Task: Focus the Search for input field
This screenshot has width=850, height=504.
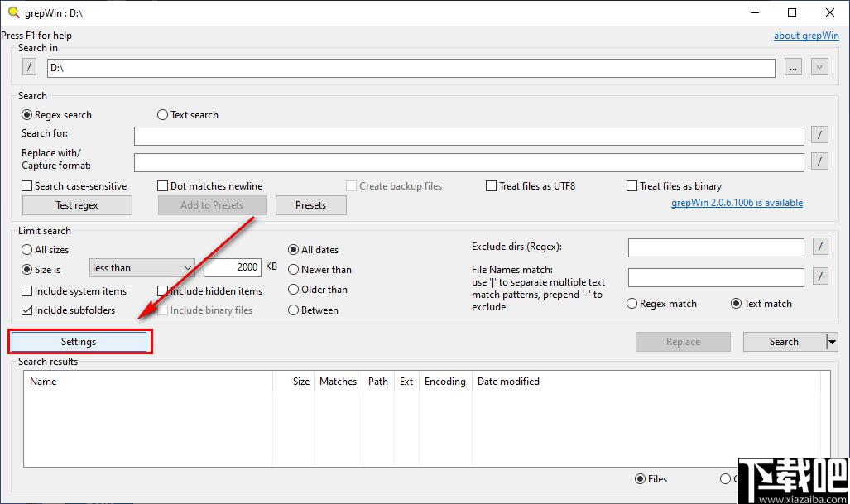Action: point(469,136)
